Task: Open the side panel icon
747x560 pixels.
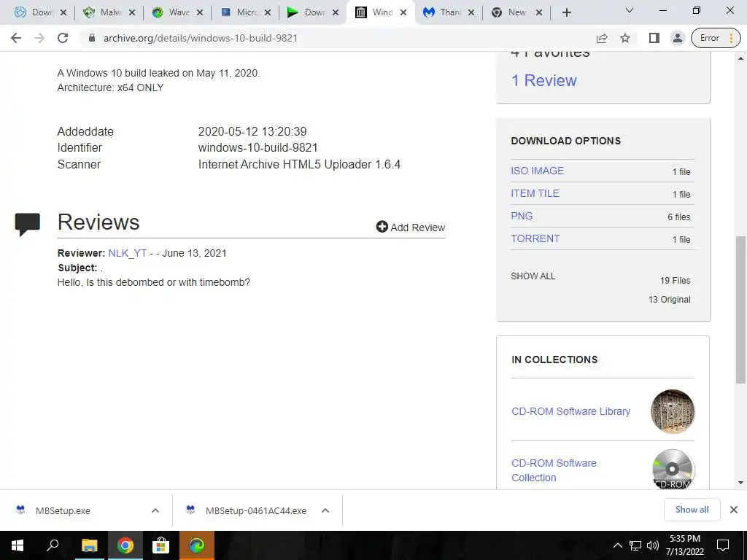Action: tap(654, 38)
